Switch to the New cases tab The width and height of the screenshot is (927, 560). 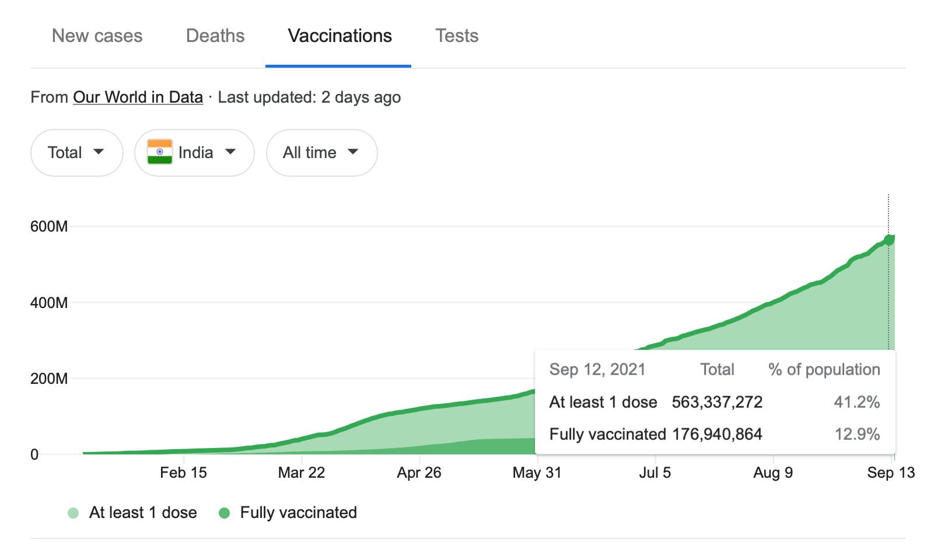tap(97, 36)
